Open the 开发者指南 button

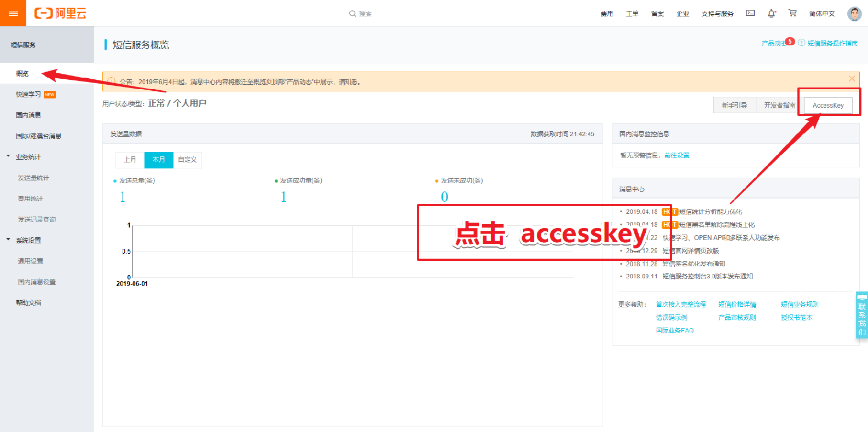pyautogui.click(x=780, y=106)
